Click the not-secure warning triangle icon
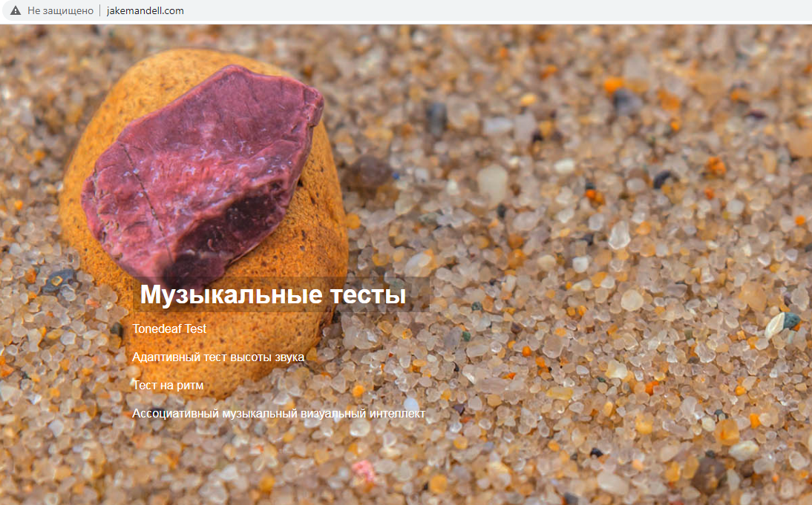Viewport: 812px width, 505px height. pos(16,10)
